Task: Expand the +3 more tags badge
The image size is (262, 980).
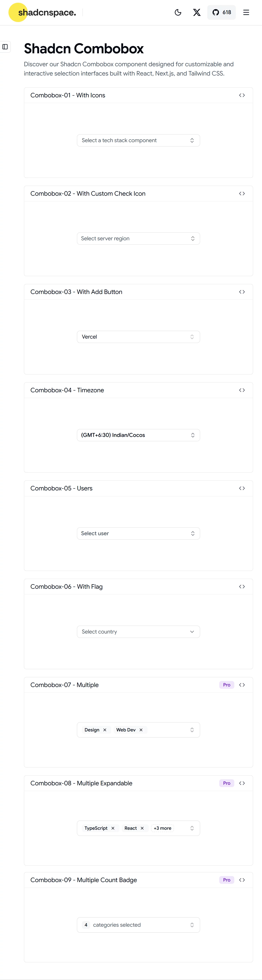Action: coord(163,828)
